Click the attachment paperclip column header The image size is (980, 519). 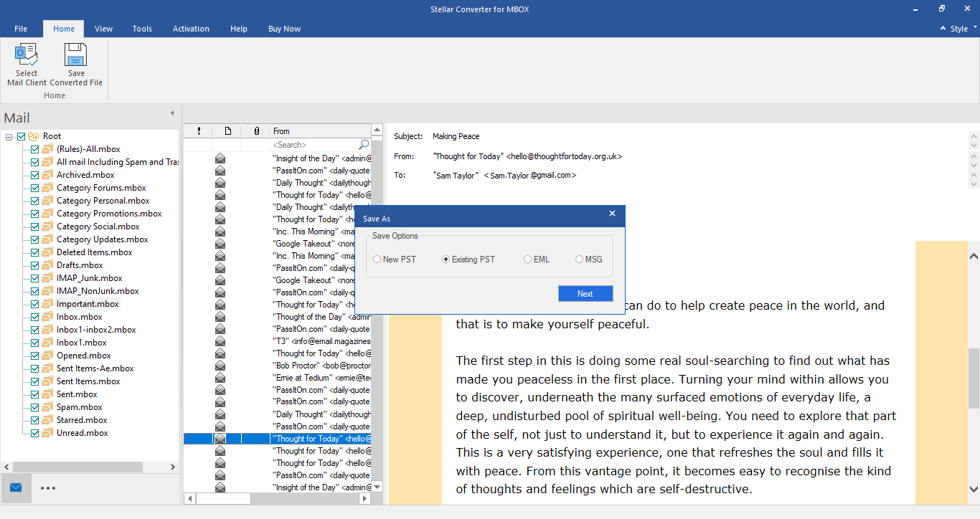(x=256, y=131)
